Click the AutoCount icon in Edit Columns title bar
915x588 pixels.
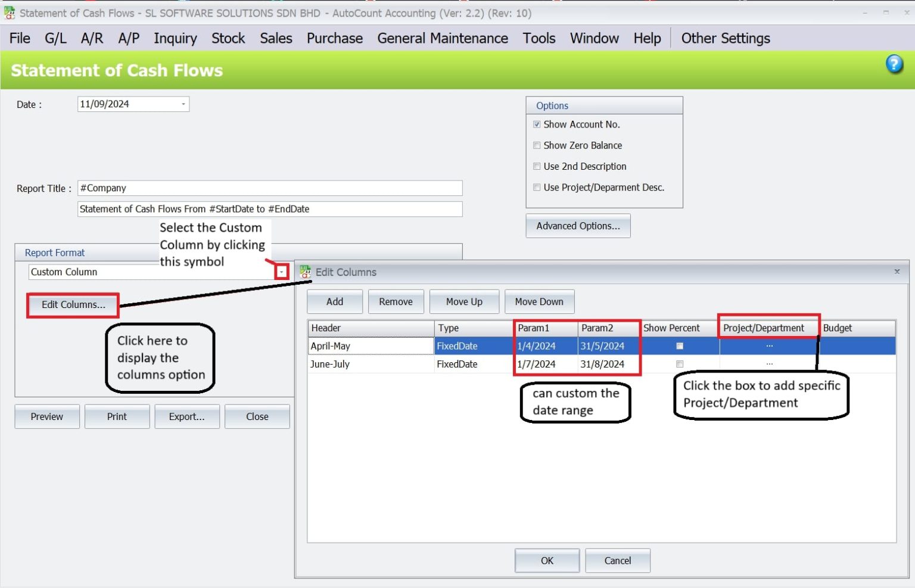coord(306,272)
